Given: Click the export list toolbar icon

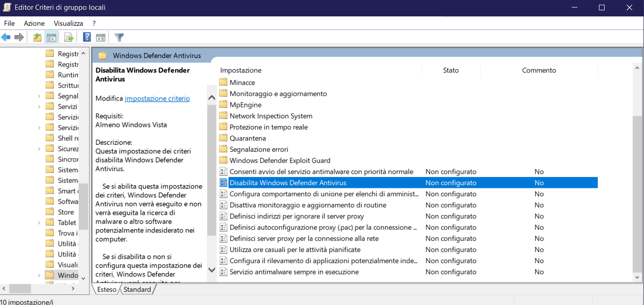Looking at the screenshot, I should [x=69, y=37].
